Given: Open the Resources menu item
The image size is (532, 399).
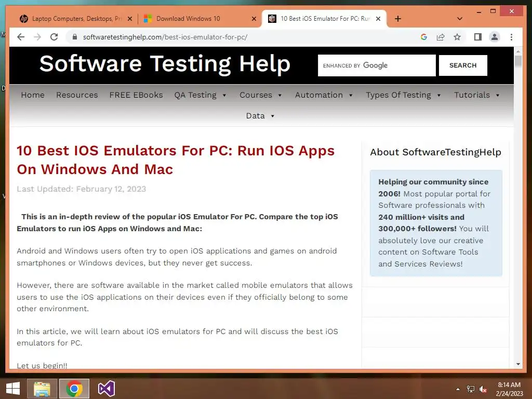Looking at the screenshot, I should tap(77, 95).
